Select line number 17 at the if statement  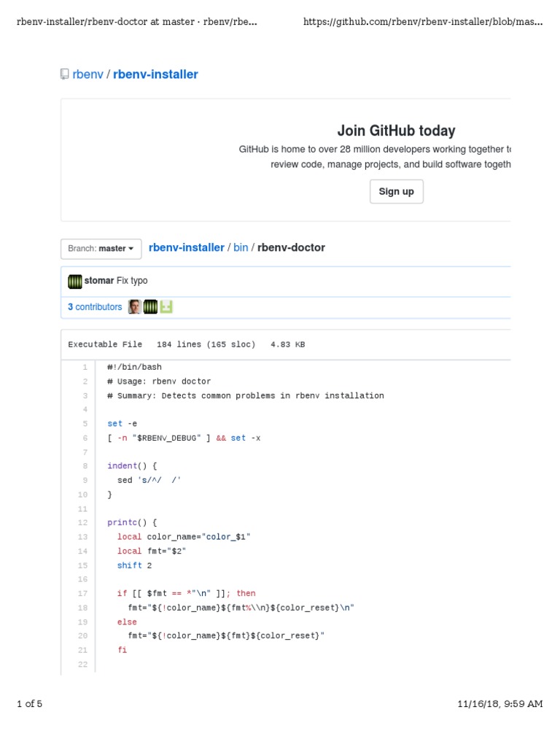(x=83, y=594)
